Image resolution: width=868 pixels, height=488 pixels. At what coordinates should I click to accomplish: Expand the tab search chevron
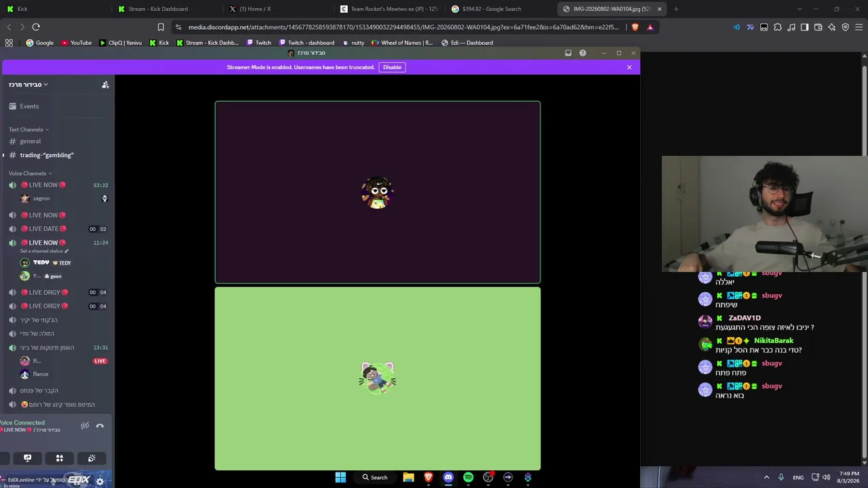coord(800,9)
